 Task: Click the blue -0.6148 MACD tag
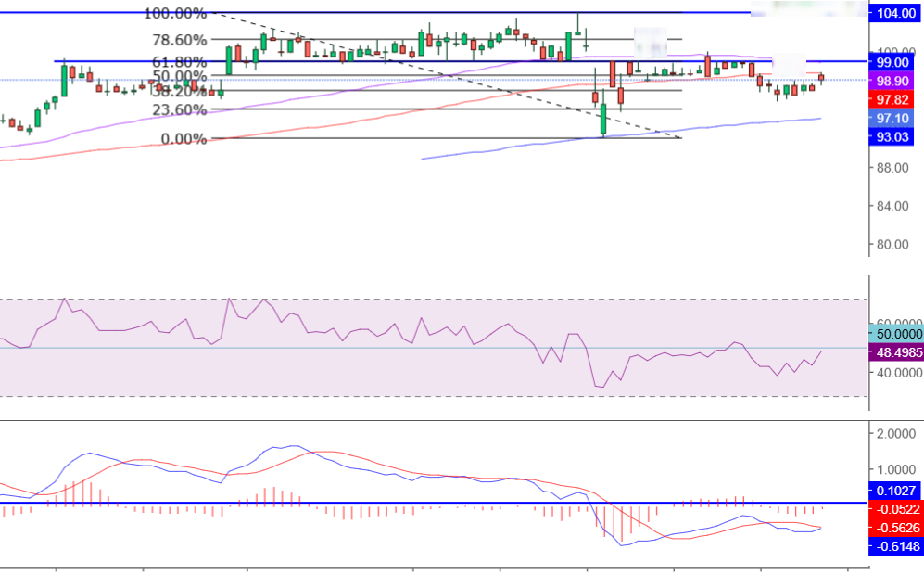[x=896, y=546]
